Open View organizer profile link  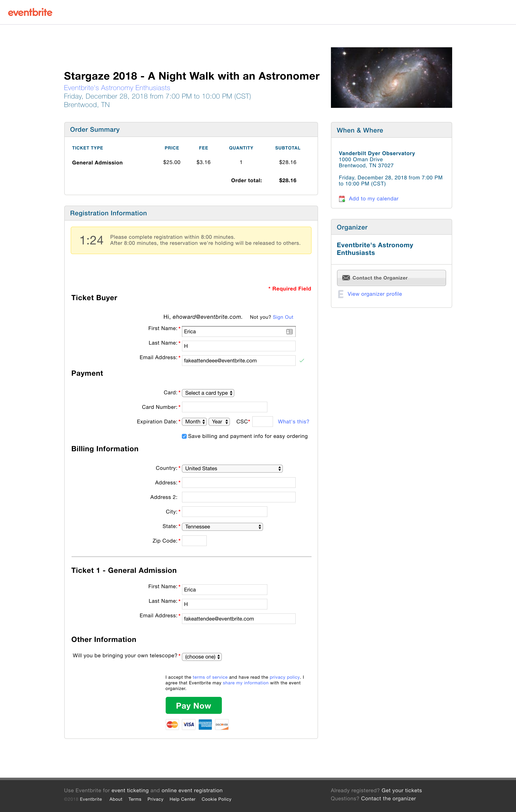point(375,294)
